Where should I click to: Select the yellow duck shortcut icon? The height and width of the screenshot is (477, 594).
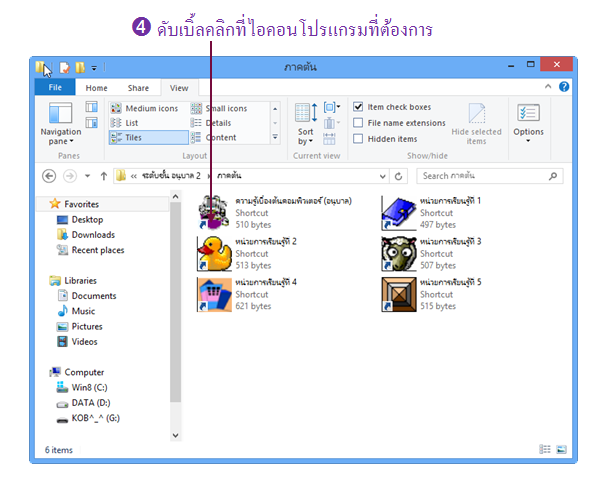tap(214, 253)
